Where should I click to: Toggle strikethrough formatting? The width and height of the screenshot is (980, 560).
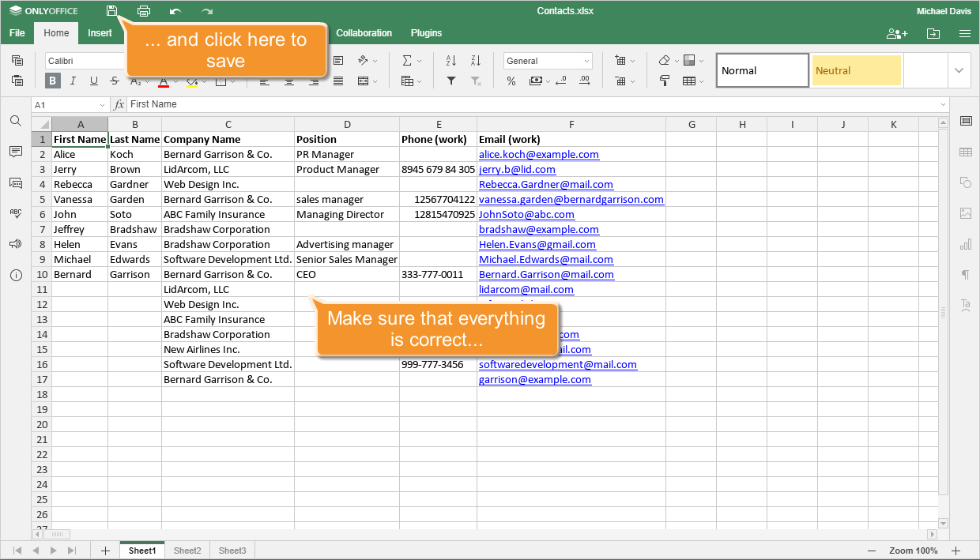tap(114, 81)
